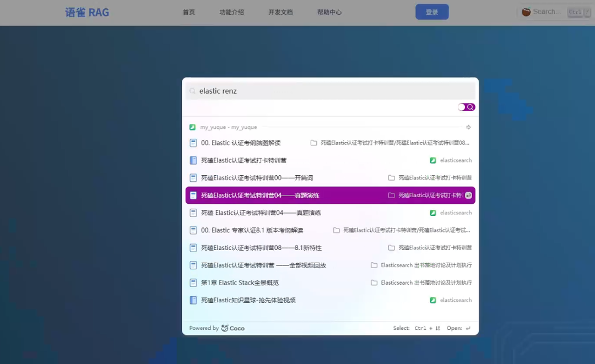595x364 pixels.
Task: Click the enter arrow icon in highlighted row
Action: coord(469,195)
